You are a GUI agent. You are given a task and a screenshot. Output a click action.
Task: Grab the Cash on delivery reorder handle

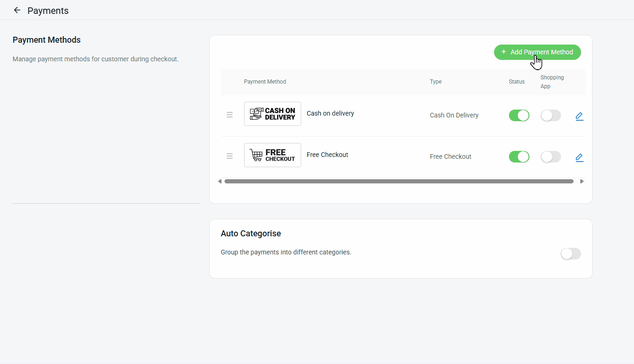coord(230,115)
